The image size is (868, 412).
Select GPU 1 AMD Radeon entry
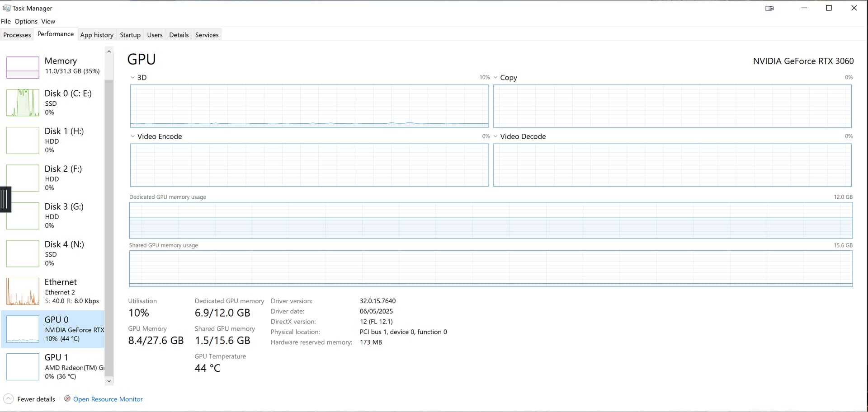coord(53,366)
